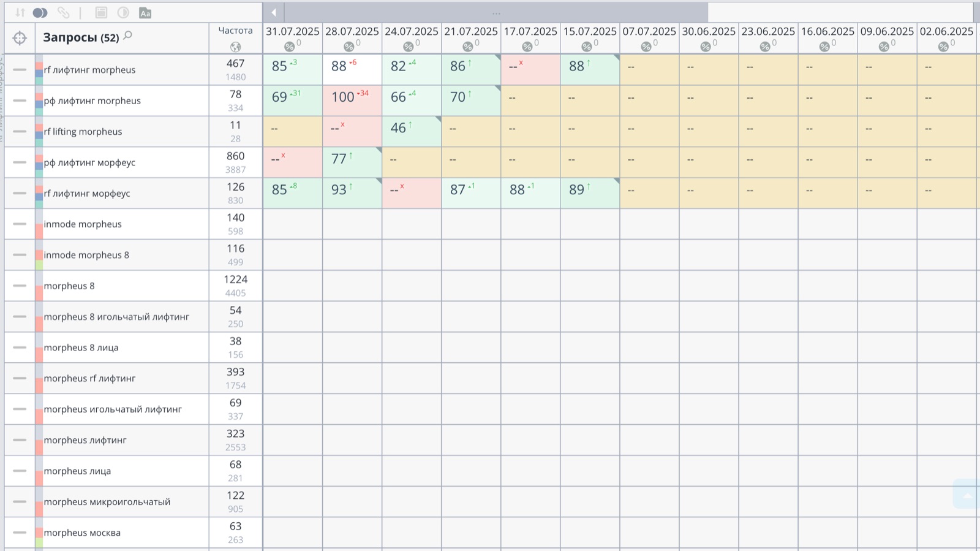Click the position cell showing 77
Viewport: 980px width, 551px height.
click(352, 162)
